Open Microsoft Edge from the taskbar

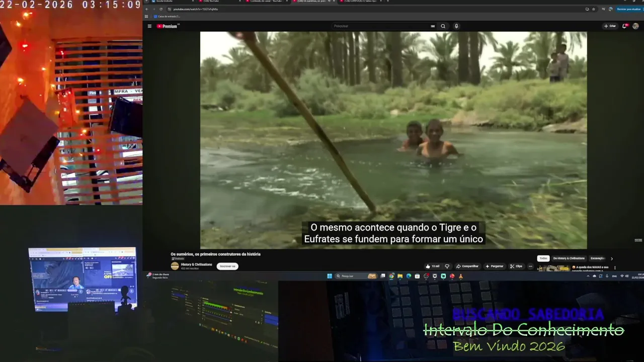[409, 276]
